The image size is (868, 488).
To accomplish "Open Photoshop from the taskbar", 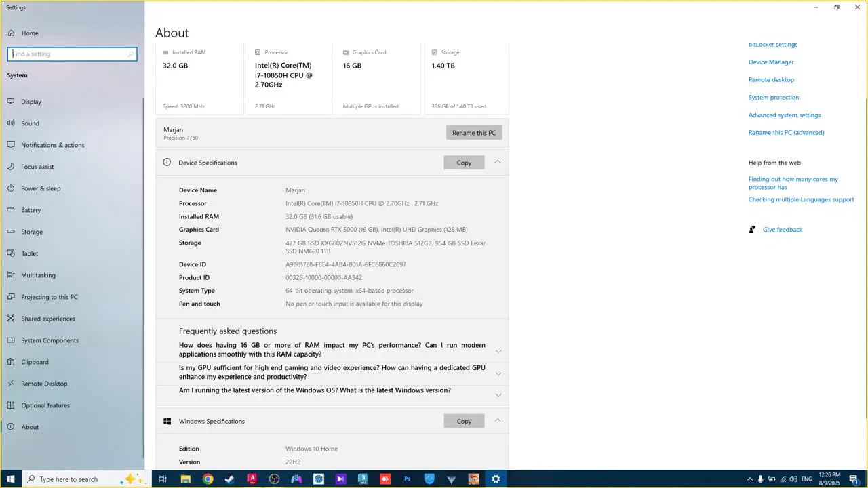I will point(407,479).
